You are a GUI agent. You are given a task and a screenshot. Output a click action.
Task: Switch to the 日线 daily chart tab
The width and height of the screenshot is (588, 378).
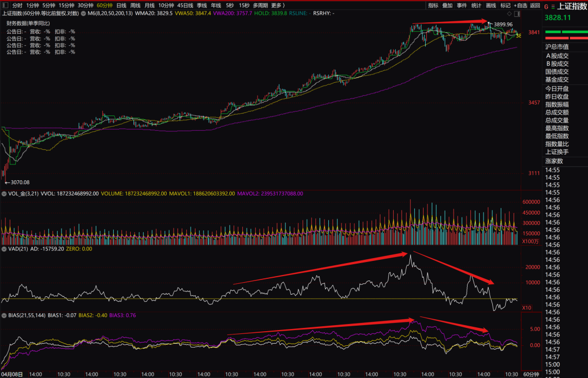(121, 5)
